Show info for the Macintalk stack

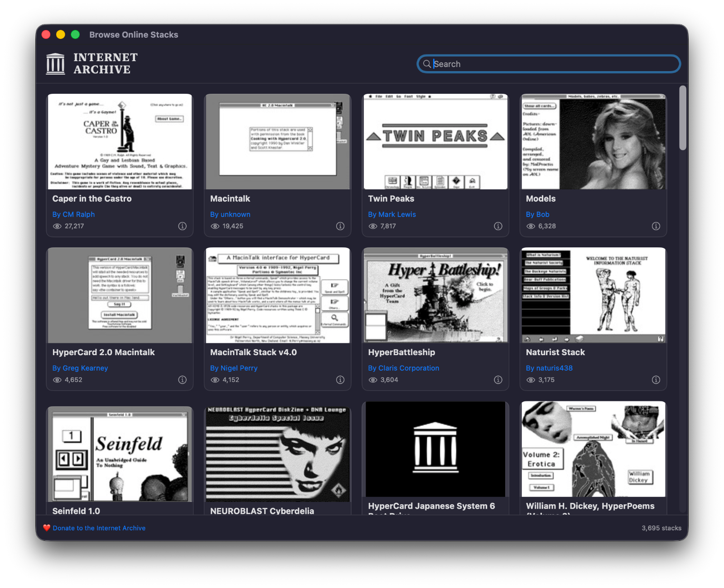point(340,226)
